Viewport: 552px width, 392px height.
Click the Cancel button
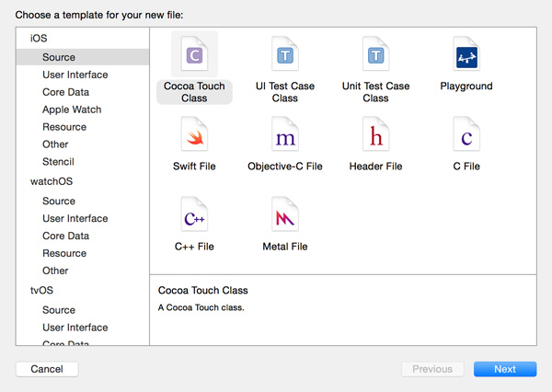pos(47,369)
